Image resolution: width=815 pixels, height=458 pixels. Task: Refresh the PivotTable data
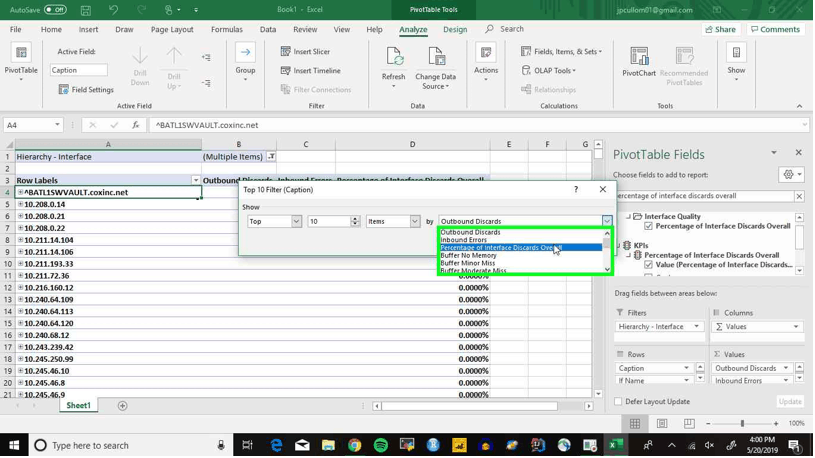[x=393, y=66]
